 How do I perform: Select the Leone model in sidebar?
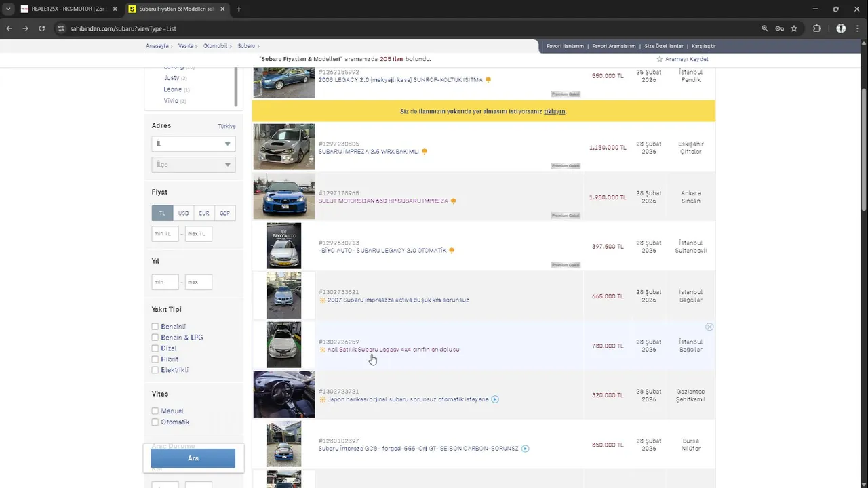coord(172,89)
